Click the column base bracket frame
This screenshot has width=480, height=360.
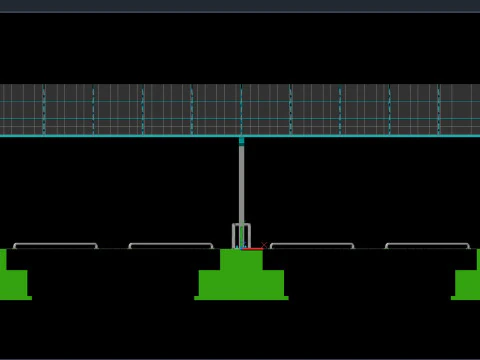[x=241, y=236]
